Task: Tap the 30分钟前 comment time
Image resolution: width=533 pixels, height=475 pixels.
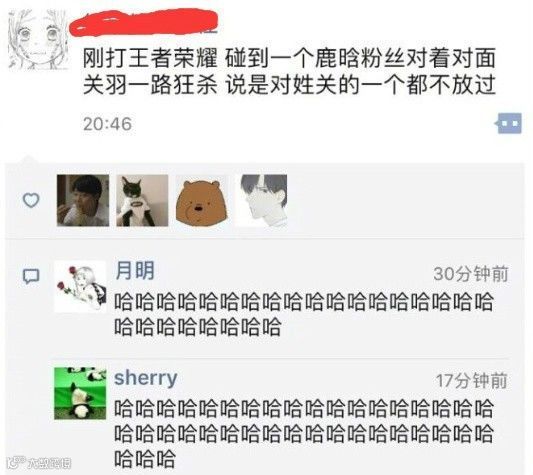Action: coord(471,274)
